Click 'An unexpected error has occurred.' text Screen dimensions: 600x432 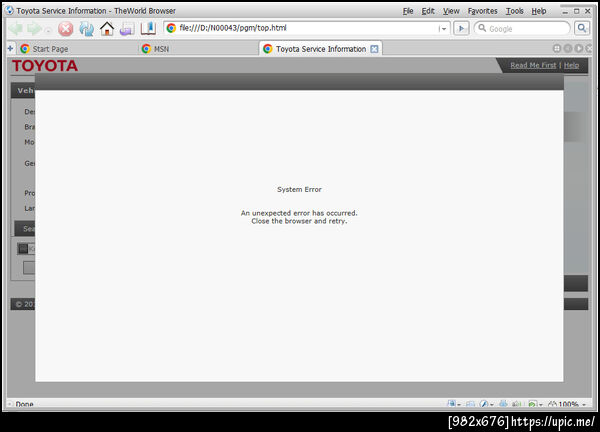click(299, 213)
